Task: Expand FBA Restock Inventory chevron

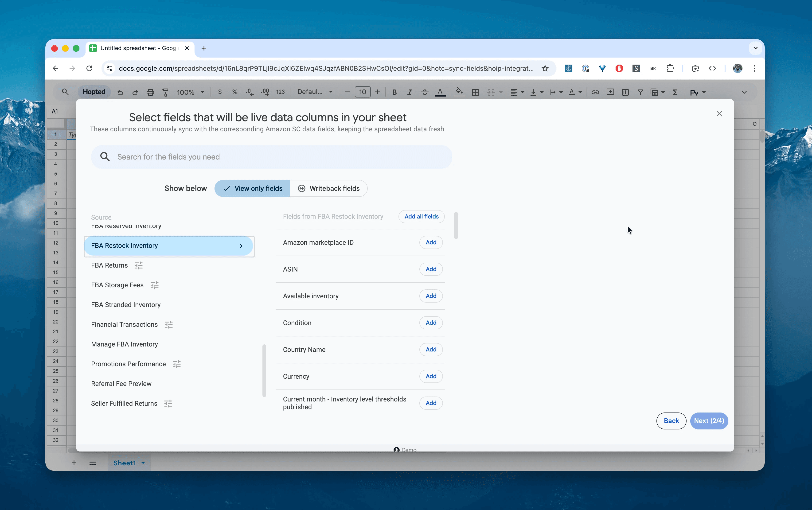Action: pyautogui.click(x=241, y=246)
